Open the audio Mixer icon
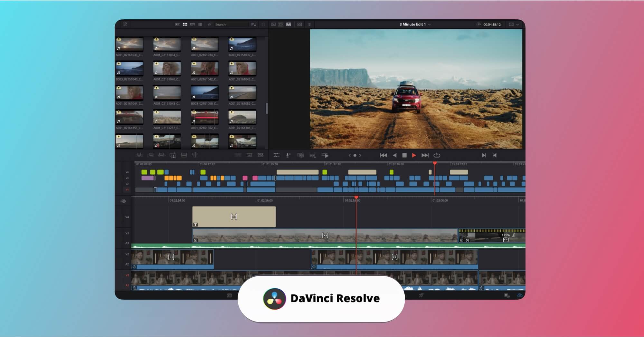This screenshot has height=337, width=644. [277, 156]
